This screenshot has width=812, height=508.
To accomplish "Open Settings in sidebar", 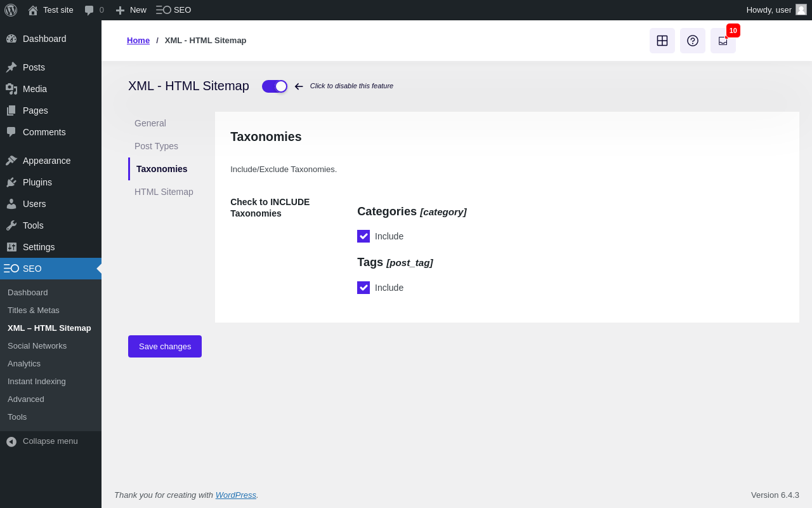I will [x=51, y=247].
